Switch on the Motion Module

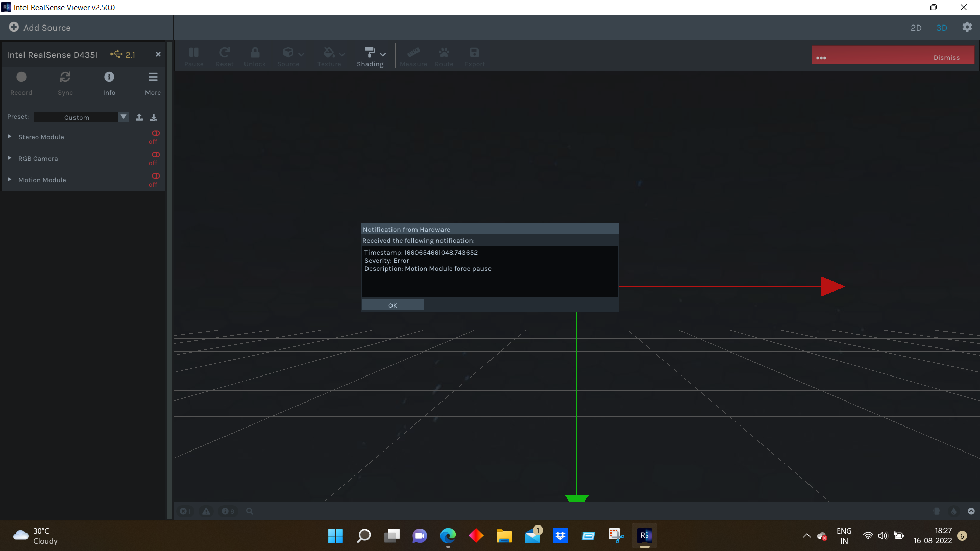(x=155, y=176)
